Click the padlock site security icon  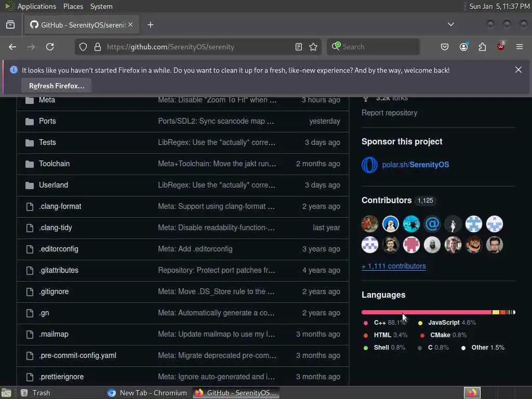98,47
